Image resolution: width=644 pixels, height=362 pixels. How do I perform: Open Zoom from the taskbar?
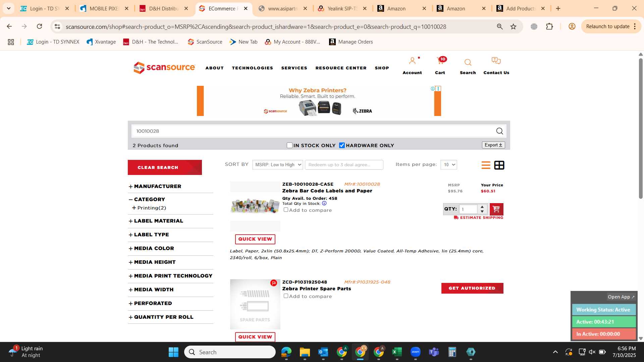(415, 352)
